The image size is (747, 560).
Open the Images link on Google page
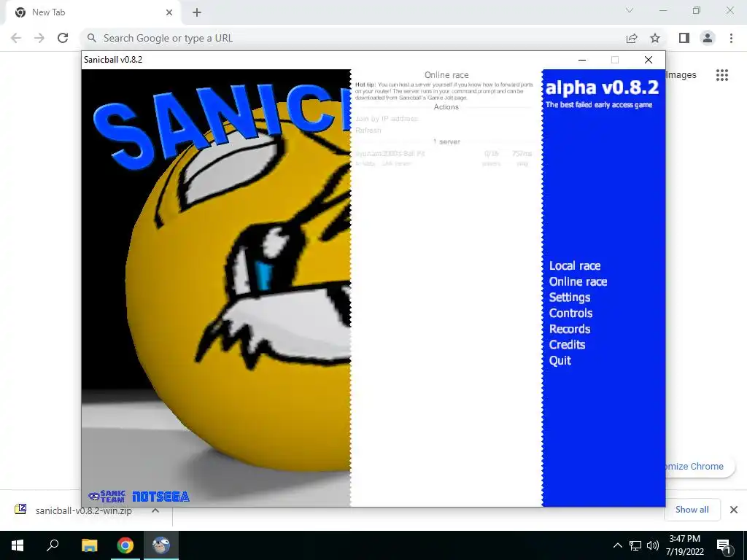tap(681, 75)
